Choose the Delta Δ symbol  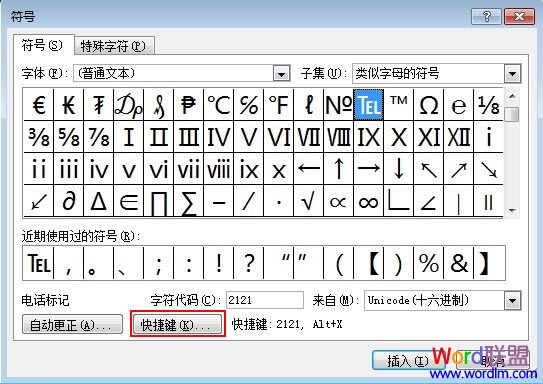98,201
